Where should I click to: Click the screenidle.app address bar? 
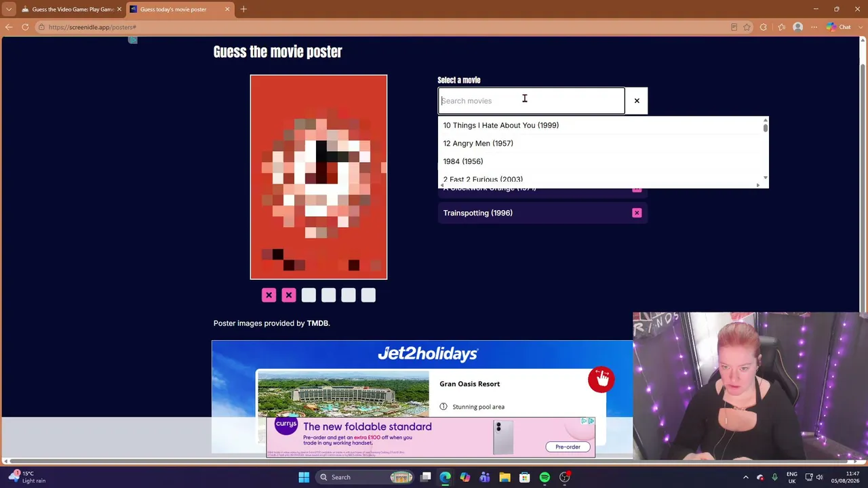coord(380,27)
